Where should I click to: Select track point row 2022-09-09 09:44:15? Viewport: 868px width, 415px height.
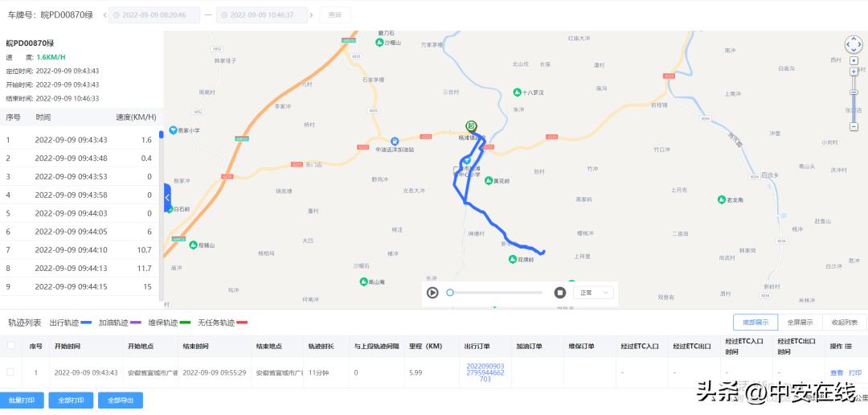point(80,286)
